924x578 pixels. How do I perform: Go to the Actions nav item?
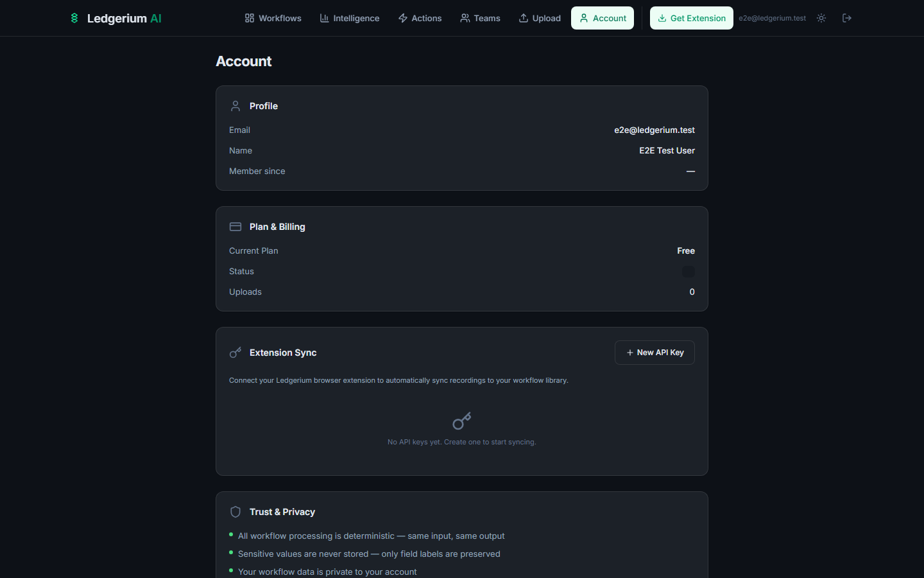[420, 18]
